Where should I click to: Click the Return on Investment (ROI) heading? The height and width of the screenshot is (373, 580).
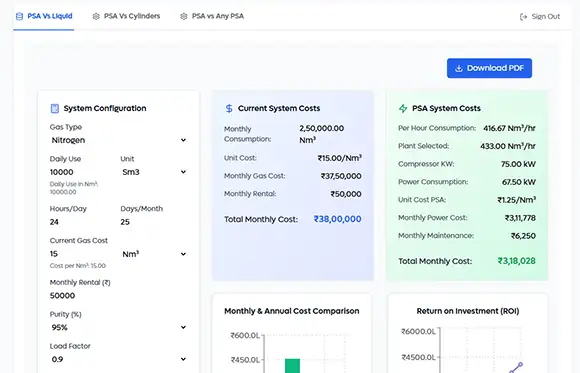point(468,311)
